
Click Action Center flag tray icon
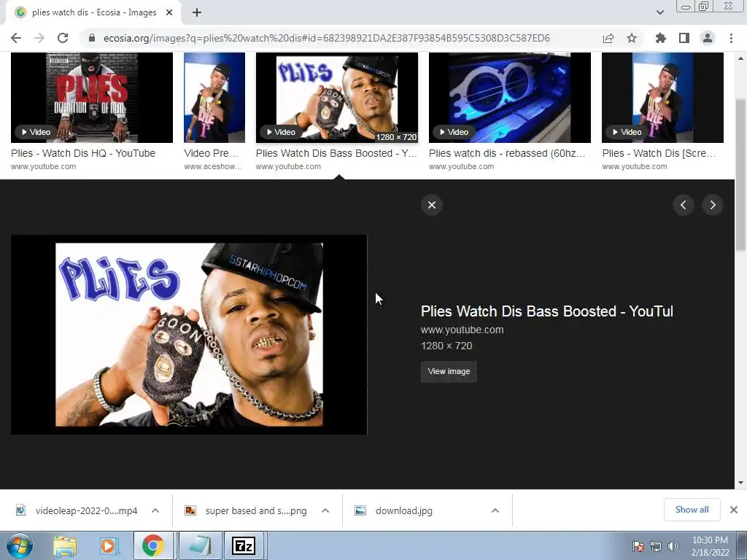(x=638, y=546)
